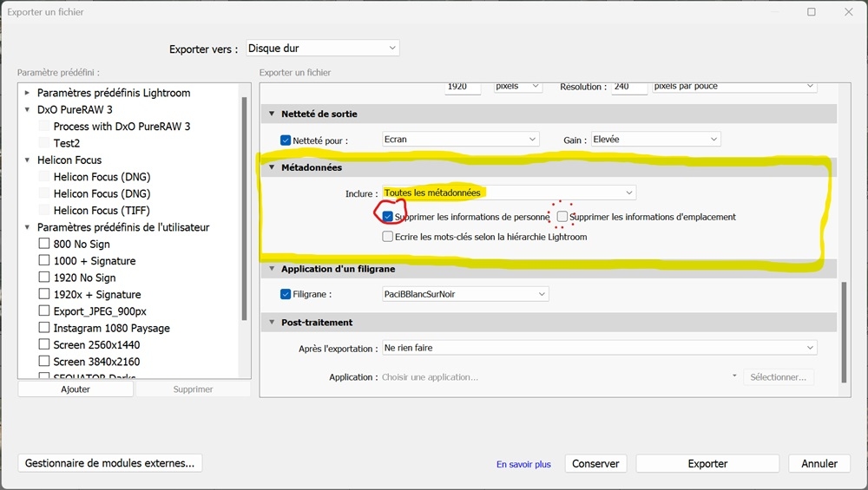Screen dimensions: 868x490
Task: Check the Instagram 1080 Paysage preset box
Action: 44,328
